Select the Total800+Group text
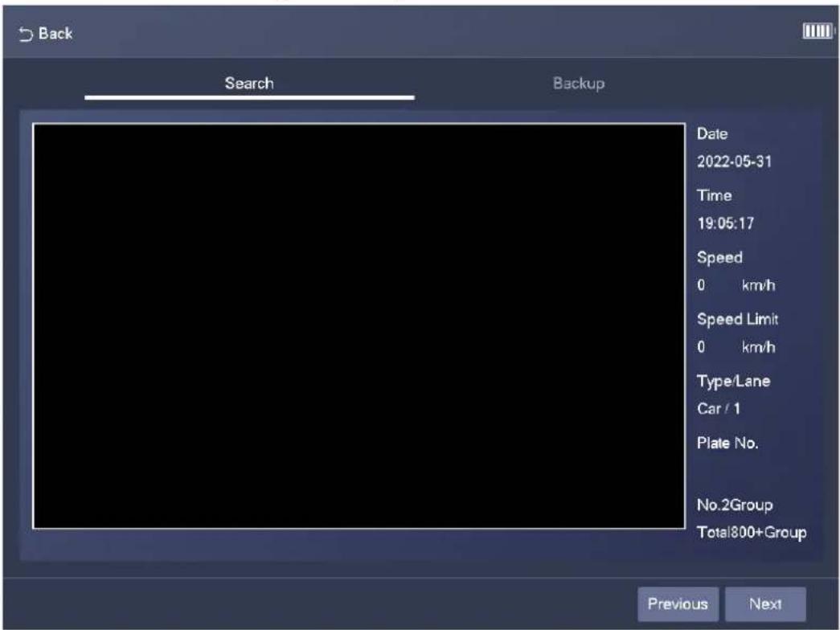This screenshot has width=840, height=630. (752, 533)
